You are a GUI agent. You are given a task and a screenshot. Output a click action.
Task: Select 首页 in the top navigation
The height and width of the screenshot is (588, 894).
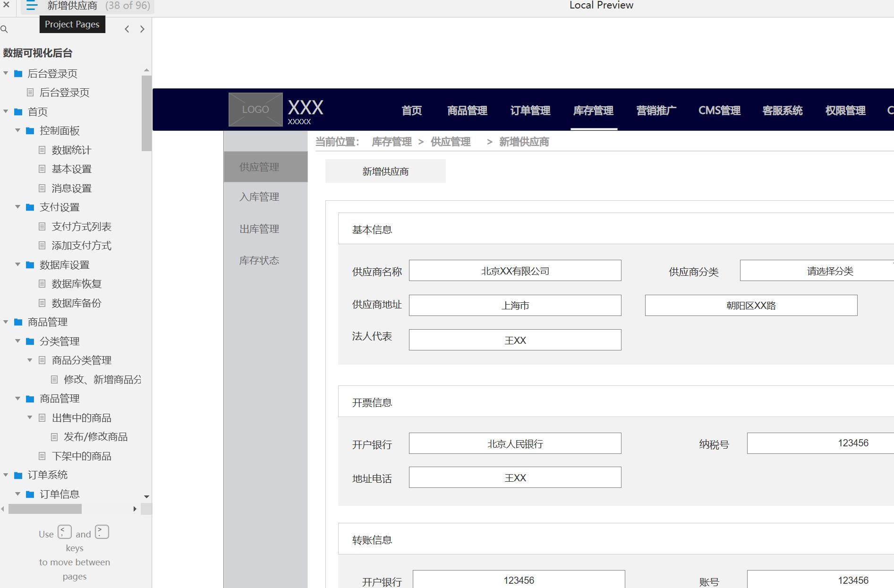(x=412, y=111)
